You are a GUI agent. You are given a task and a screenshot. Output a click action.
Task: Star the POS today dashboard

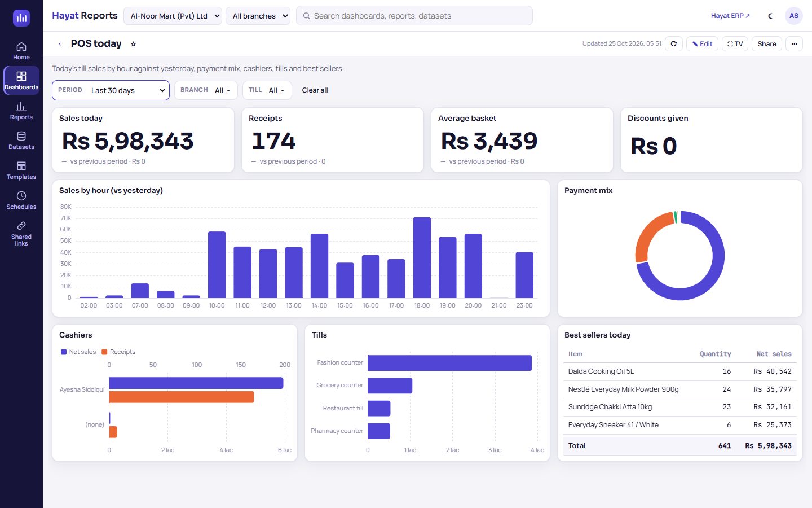[x=134, y=44]
